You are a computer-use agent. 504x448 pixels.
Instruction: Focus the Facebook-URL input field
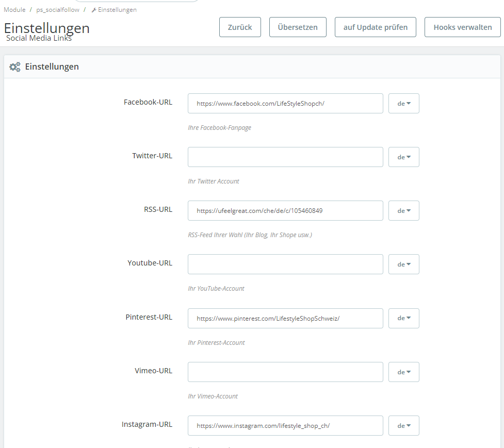pos(285,104)
